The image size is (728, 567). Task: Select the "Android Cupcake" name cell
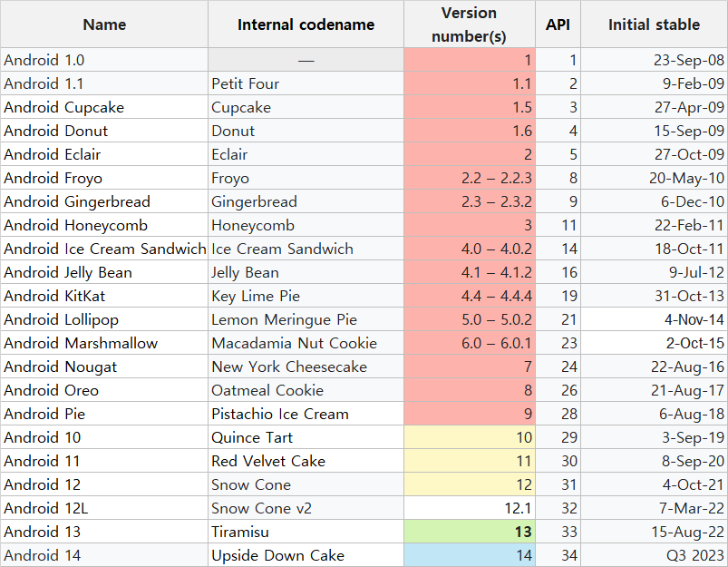click(x=104, y=107)
